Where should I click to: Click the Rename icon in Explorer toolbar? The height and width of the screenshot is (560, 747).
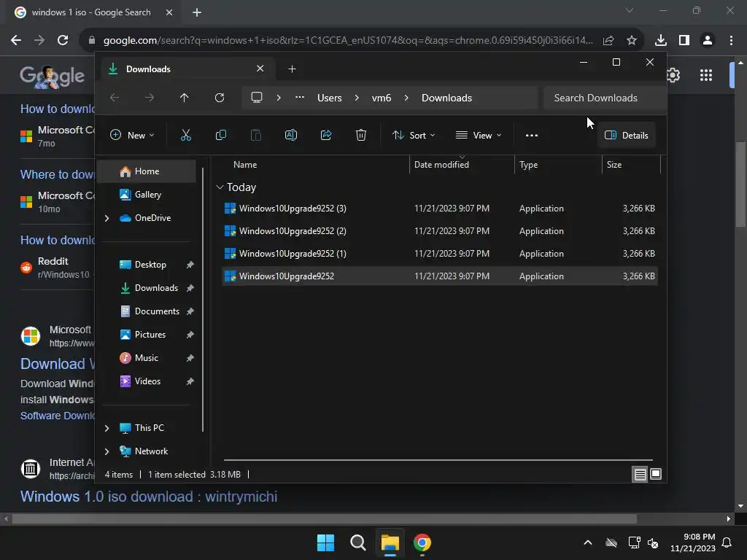290,135
